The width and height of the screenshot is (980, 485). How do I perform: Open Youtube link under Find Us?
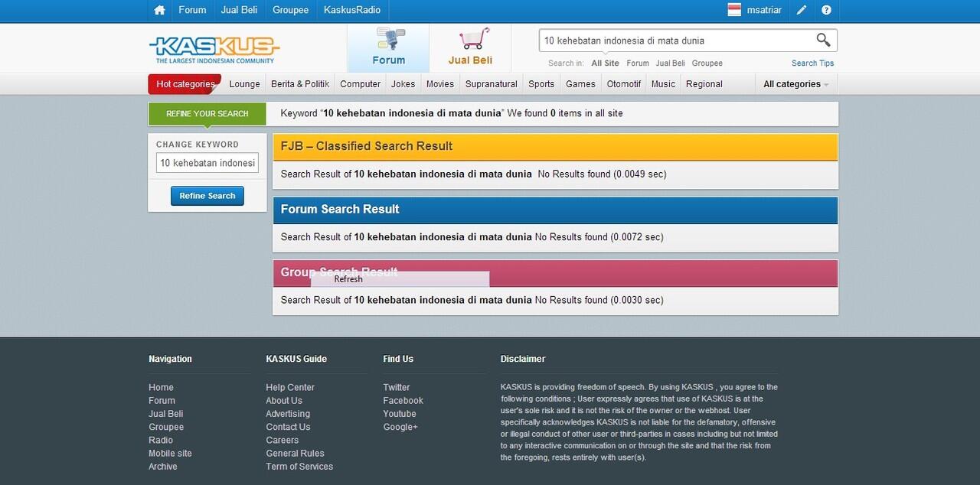(400, 414)
